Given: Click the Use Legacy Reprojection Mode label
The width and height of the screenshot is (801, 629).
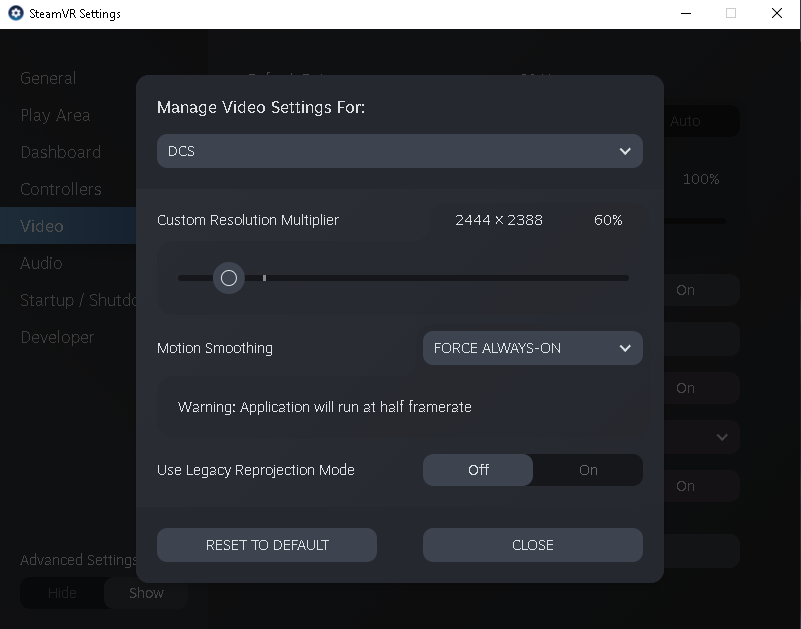Looking at the screenshot, I should (x=255, y=470).
